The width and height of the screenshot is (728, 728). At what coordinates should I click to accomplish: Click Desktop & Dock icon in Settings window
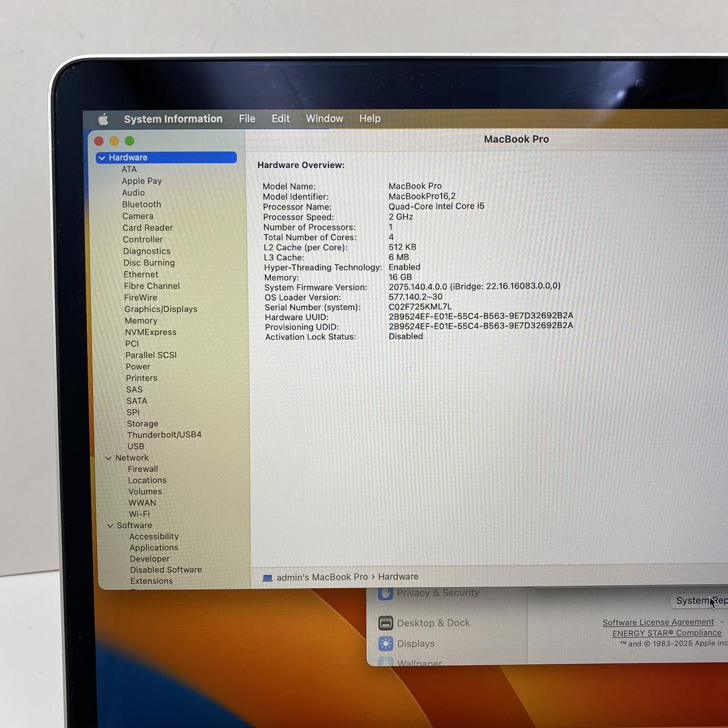tap(386, 623)
